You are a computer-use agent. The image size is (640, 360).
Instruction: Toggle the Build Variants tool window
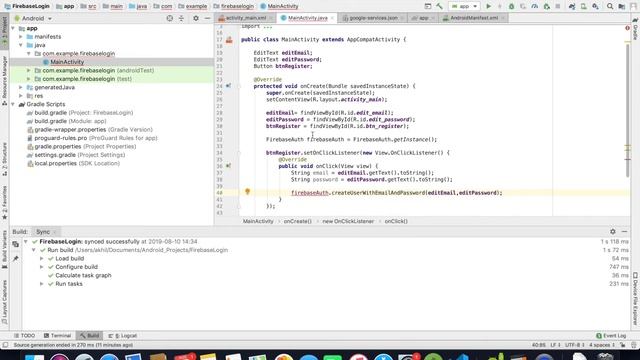point(4,249)
